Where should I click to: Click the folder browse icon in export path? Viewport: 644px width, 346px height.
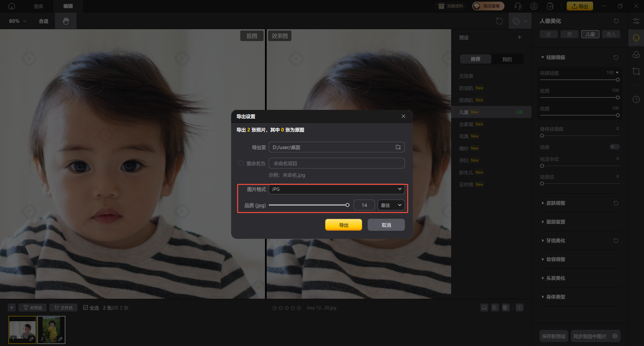[398, 147]
